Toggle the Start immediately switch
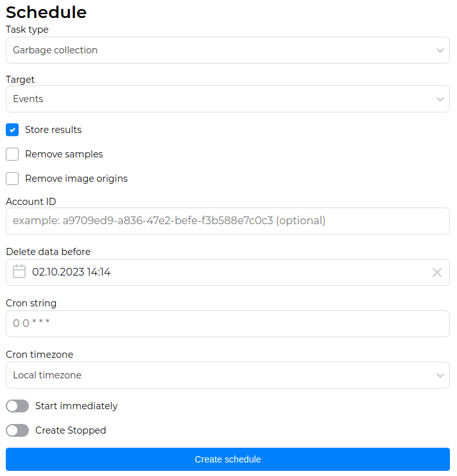The height and width of the screenshot is (476, 457). (x=17, y=406)
